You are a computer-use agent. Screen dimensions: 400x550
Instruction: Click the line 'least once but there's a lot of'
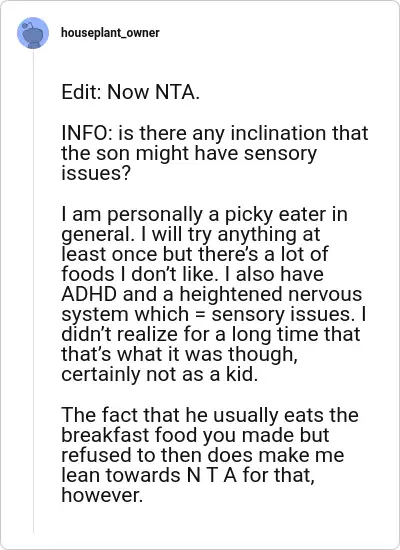(195, 254)
